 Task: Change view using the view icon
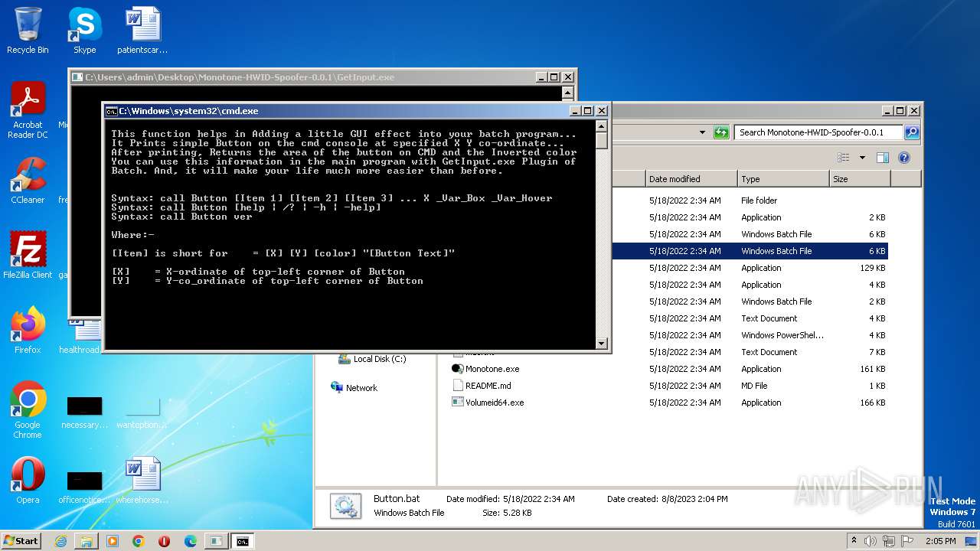[843, 158]
